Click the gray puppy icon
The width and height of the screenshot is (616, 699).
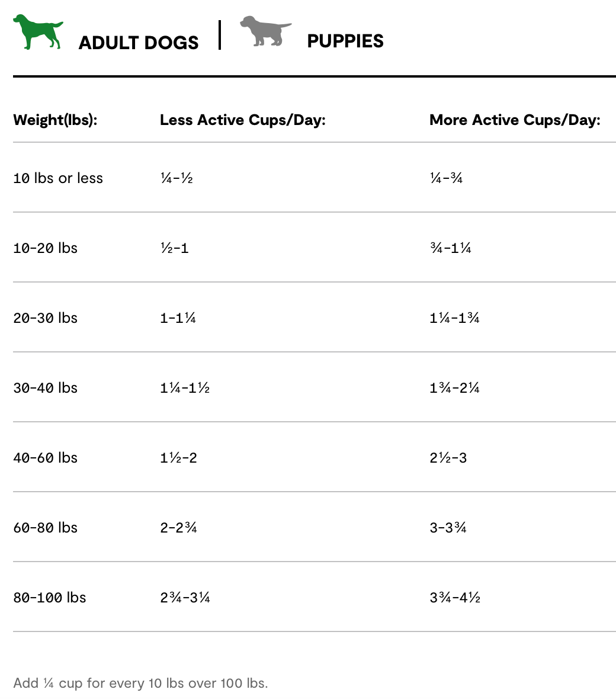click(x=265, y=31)
